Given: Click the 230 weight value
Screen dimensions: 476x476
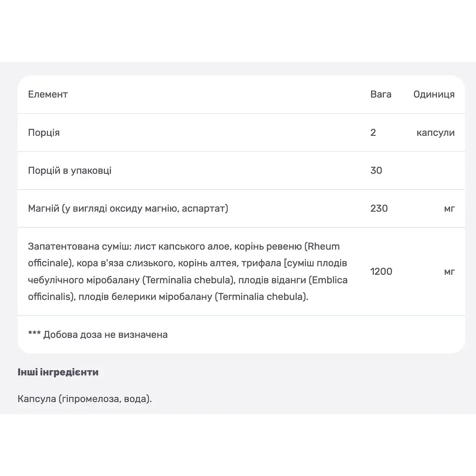Looking at the screenshot, I should coord(379,208).
